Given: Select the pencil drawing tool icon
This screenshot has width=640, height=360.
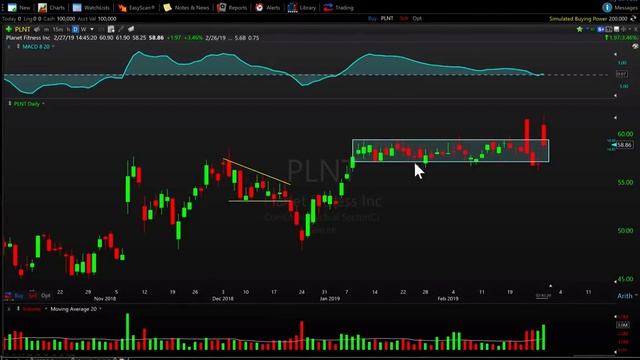Looking at the screenshot, I should coord(121,29).
